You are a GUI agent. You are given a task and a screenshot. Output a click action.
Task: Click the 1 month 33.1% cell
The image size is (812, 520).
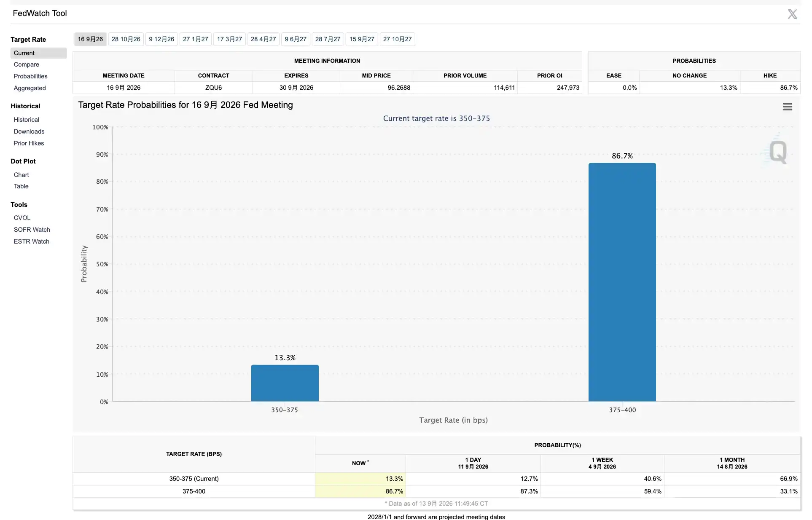point(732,491)
